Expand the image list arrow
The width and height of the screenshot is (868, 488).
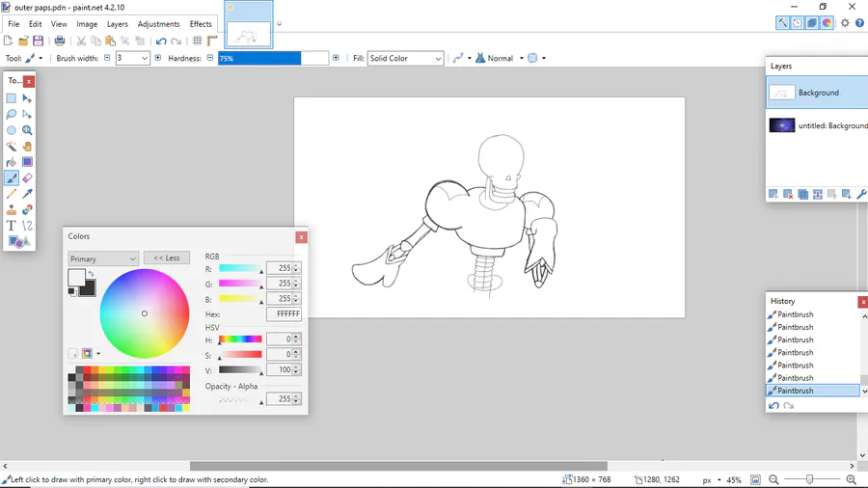279,24
